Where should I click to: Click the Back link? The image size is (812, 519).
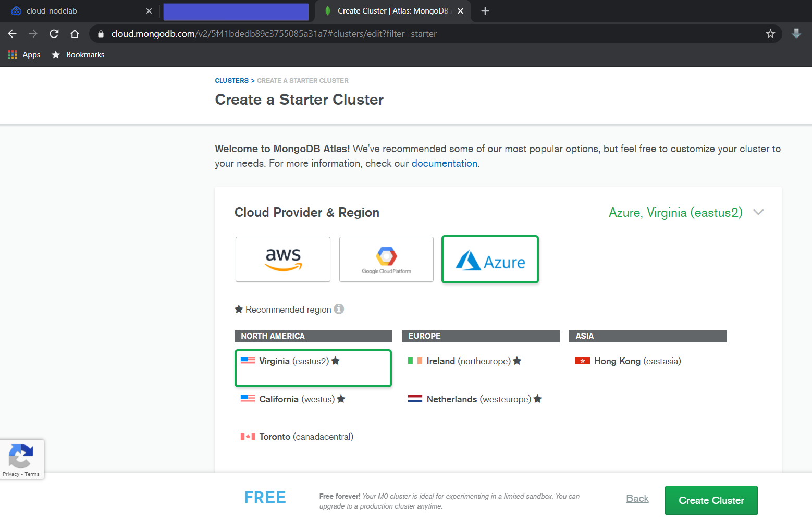(637, 499)
